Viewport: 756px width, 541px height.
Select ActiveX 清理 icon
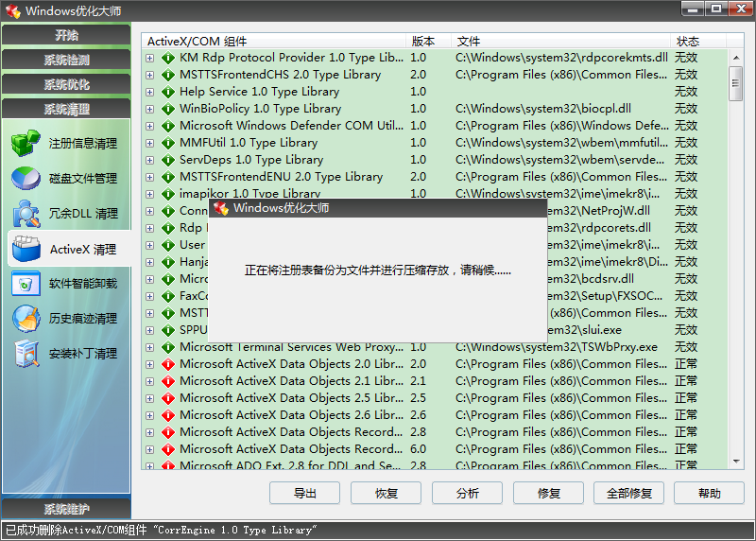[x=26, y=249]
